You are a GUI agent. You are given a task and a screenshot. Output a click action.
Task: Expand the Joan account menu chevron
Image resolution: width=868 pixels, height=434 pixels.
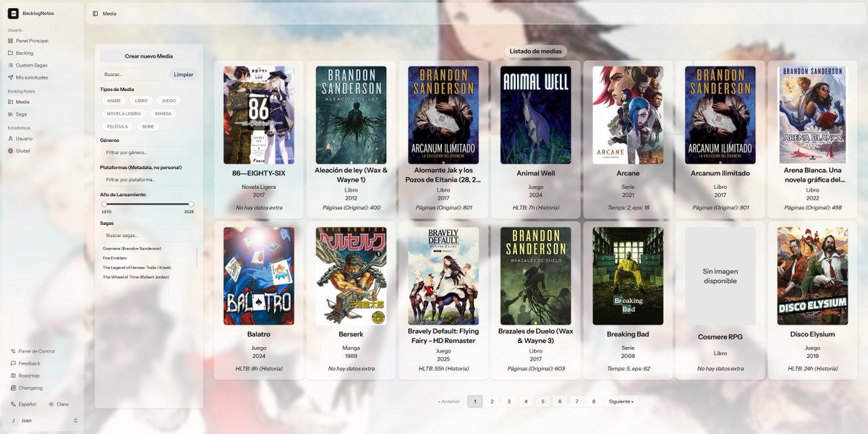point(75,420)
